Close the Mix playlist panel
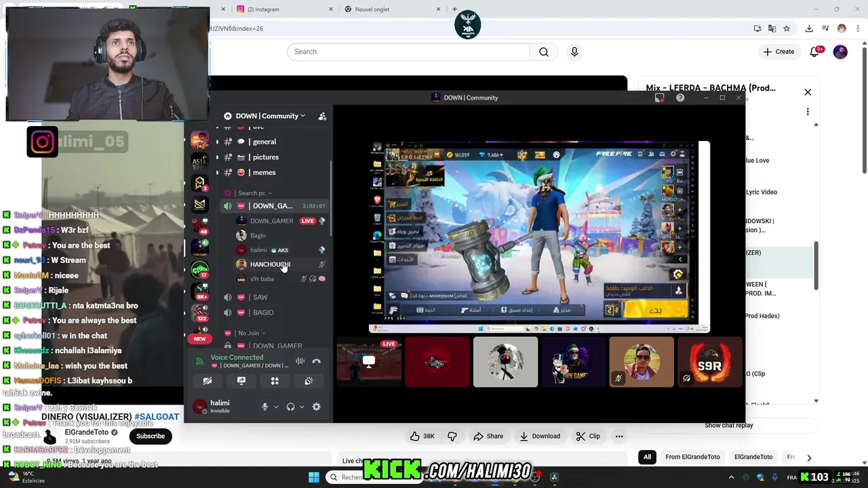Screen dimensions: 868x488 point(808,92)
